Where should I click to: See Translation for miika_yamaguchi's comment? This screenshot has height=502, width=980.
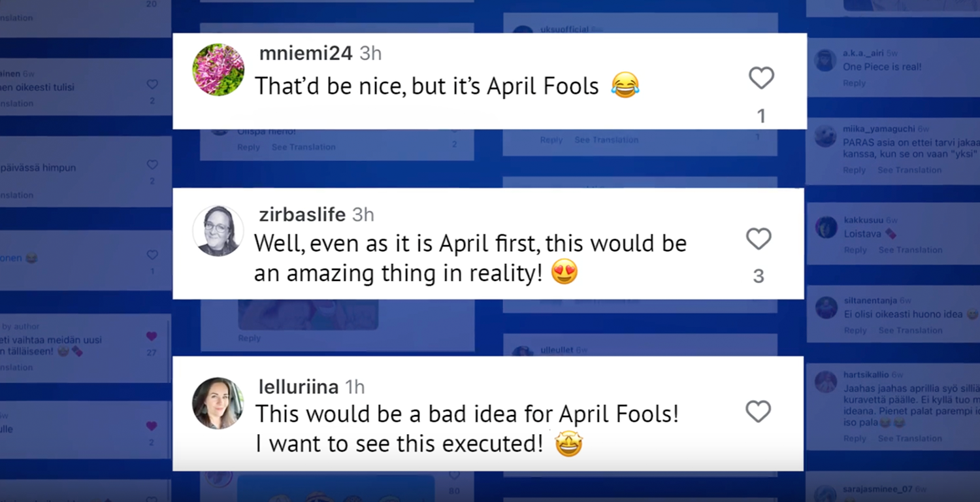click(909, 170)
